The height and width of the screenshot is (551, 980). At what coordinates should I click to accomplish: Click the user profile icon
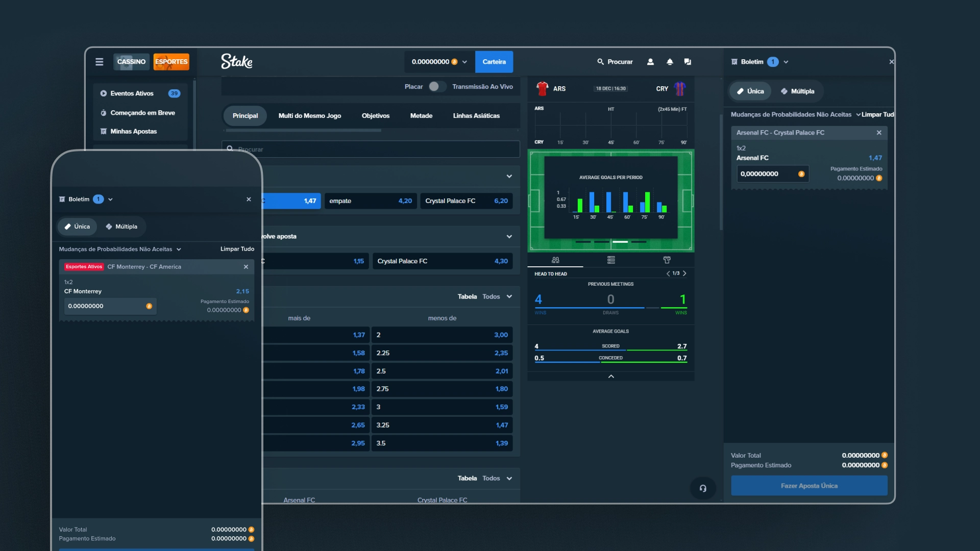tap(650, 62)
